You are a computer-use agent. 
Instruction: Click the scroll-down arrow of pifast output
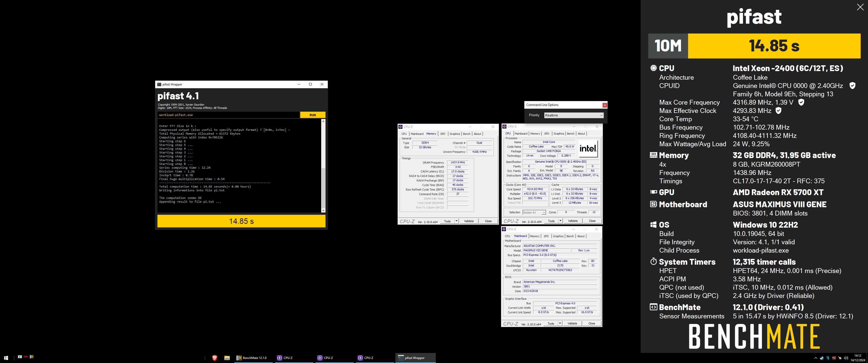323,210
